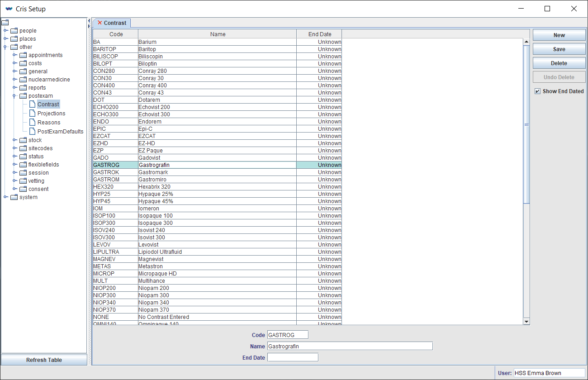Select the Lipiodol Ultrafluid row
The height and width of the screenshot is (380, 588).
pos(217,252)
